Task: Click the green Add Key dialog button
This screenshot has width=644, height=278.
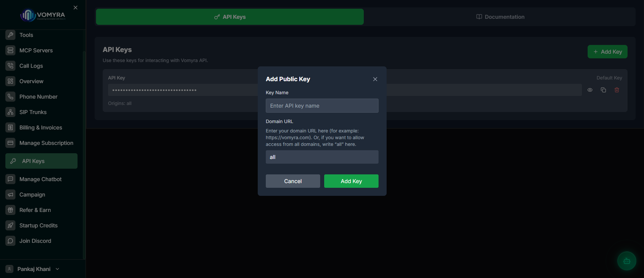Action: (351, 181)
